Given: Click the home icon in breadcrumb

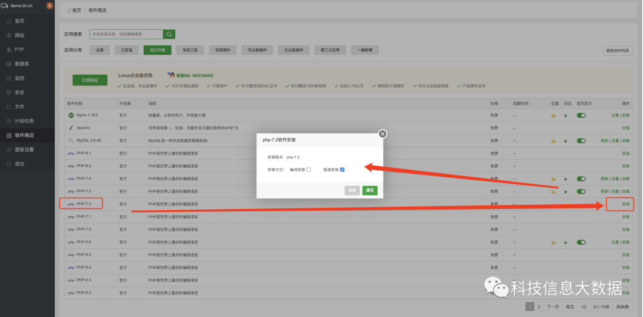Looking at the screenshot, I should click(x=70, y=10).
